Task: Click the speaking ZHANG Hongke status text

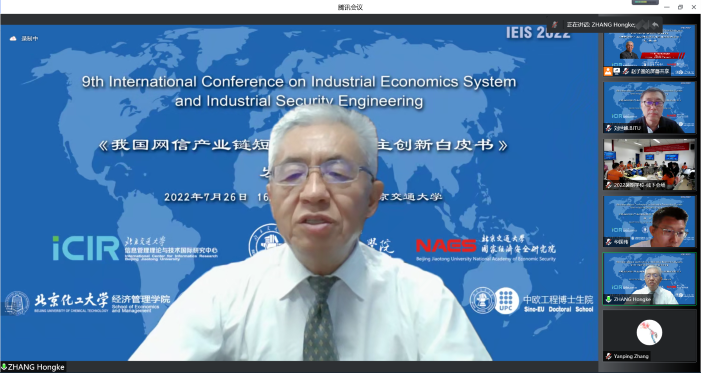Action: (x=601, y=25)
